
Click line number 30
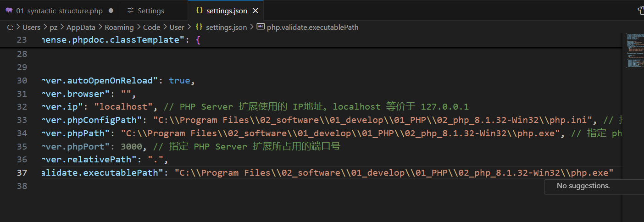click(22, 81)
